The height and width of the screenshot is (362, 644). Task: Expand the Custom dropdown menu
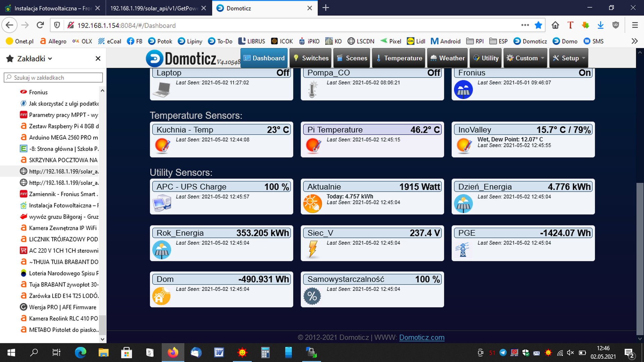[525, 58]
